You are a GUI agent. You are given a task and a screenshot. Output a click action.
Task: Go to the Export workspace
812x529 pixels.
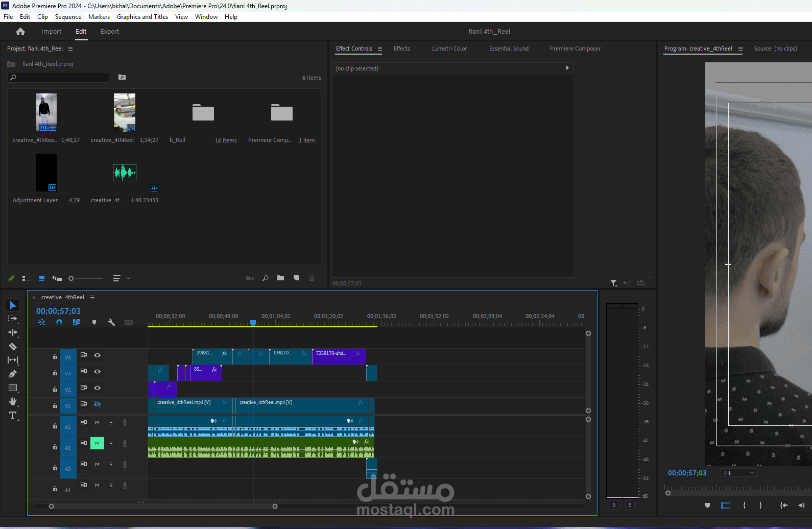pos(110,32)
